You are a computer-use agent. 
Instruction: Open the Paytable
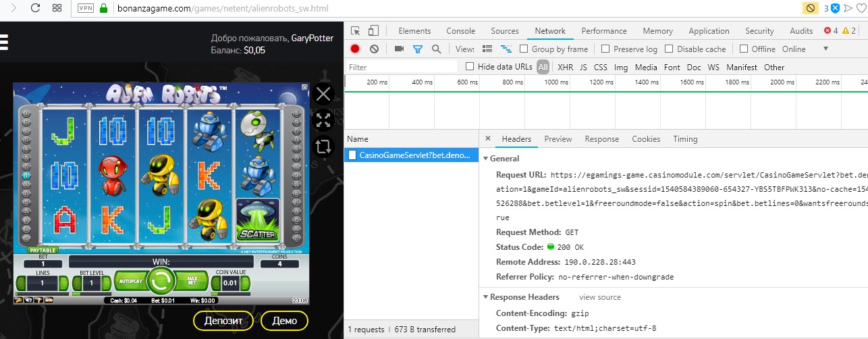pyautogui.click(x=42, y=251)
